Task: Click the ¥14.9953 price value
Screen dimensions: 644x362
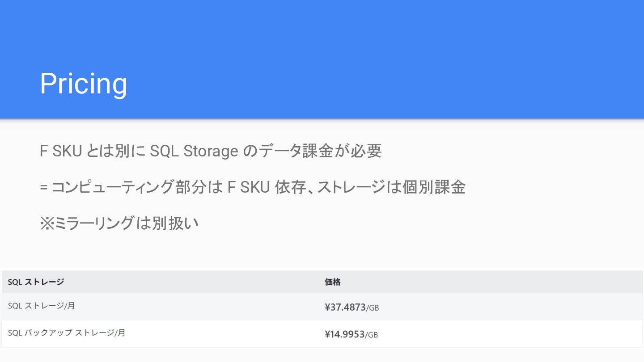Action: [x=344, y=334]
